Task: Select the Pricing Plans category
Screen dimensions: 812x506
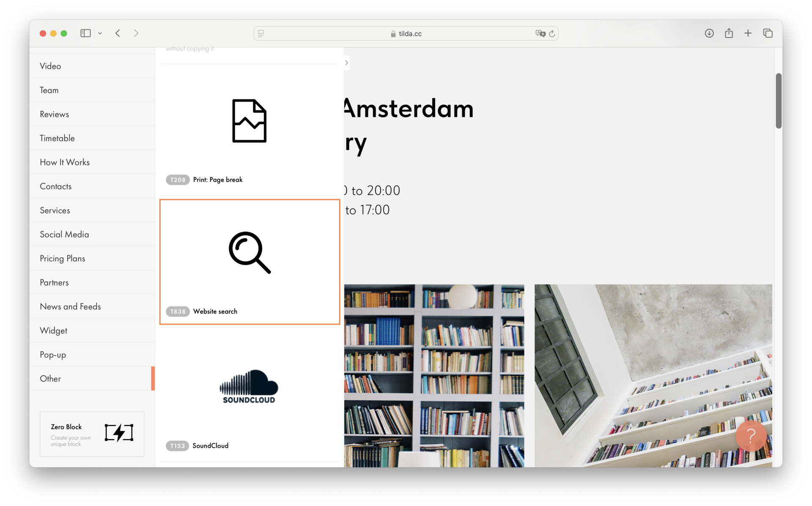Action: [x=62, y=258]
